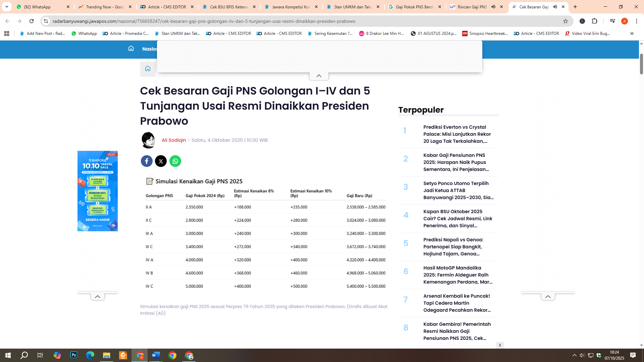Open Microsoft Edge from taskbar

pos(90,355)
